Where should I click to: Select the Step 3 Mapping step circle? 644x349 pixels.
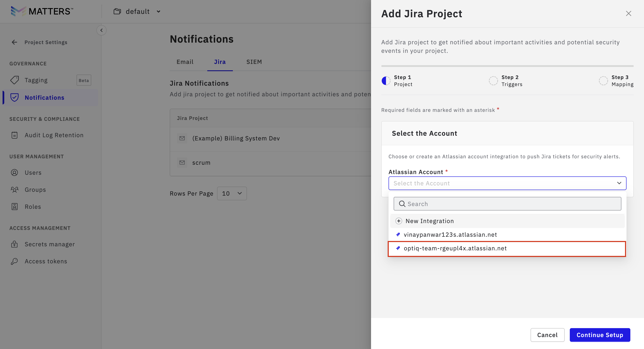coord(603,81)
